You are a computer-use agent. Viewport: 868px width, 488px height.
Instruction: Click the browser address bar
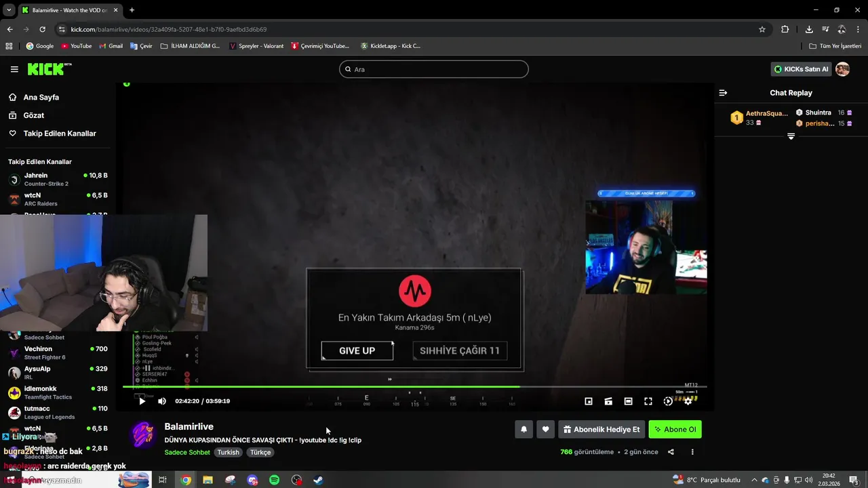pos(407,29)
